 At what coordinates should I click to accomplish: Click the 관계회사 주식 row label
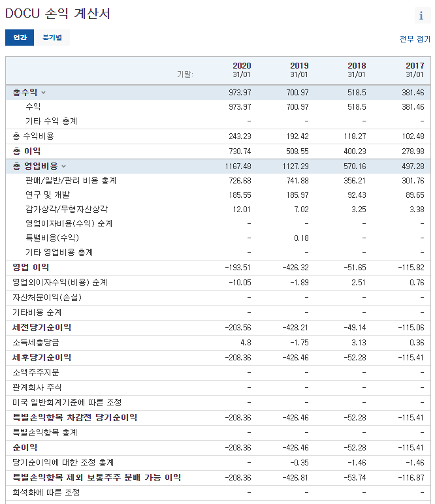coord(37,388)
